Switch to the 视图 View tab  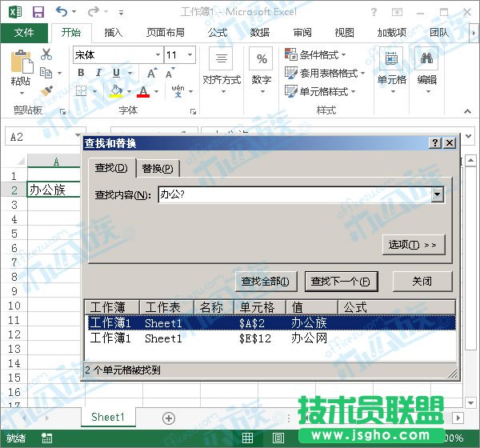coord(344,33)
